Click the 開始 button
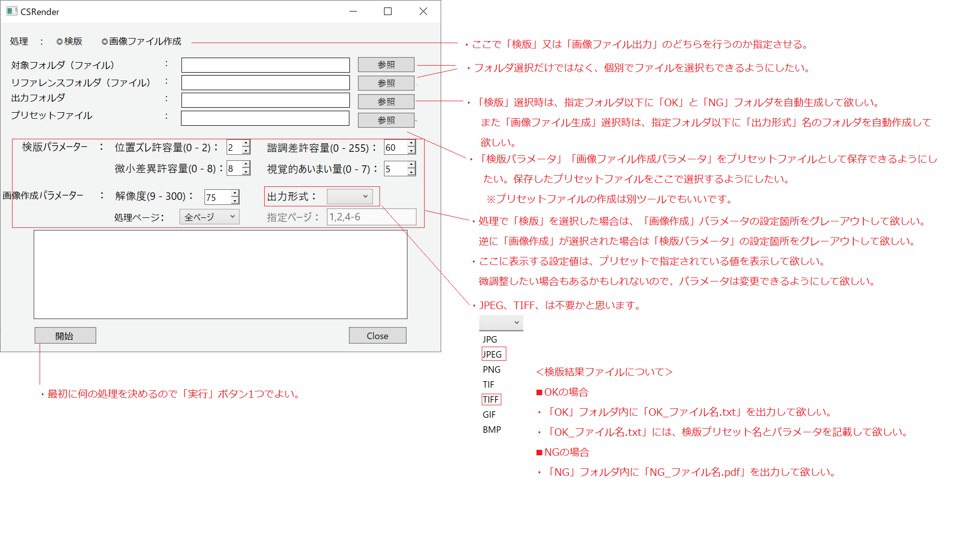The image size is (962, 560). (65, 335)
